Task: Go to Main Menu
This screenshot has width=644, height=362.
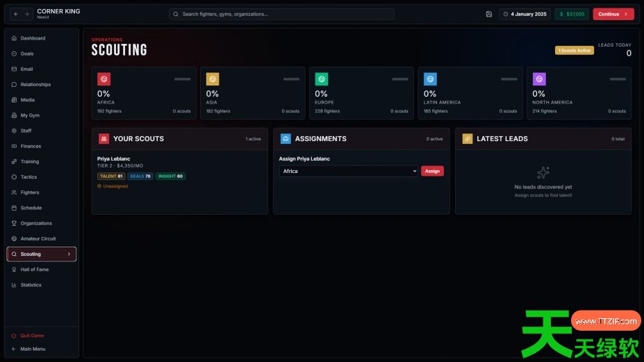Action: click(x=41, y=349)
